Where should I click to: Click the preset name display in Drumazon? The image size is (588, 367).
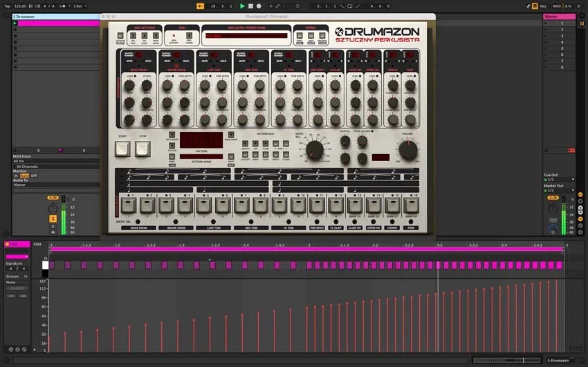click(x=246, y=36)
